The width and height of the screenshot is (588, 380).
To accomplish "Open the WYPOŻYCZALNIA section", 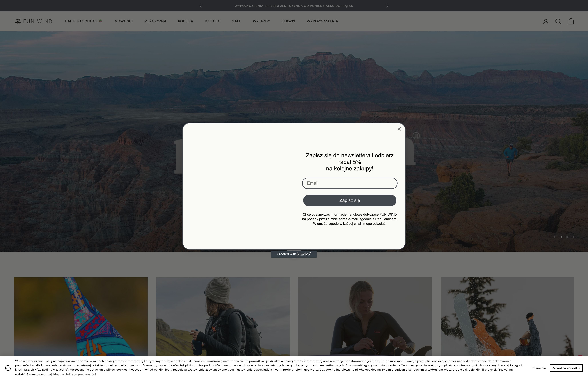I will [x=322, y=21].
